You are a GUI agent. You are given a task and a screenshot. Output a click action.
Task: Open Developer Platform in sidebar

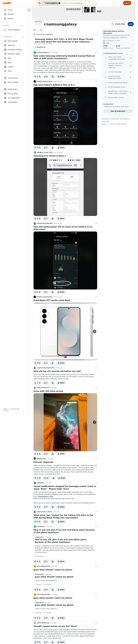tap(15, 49)
